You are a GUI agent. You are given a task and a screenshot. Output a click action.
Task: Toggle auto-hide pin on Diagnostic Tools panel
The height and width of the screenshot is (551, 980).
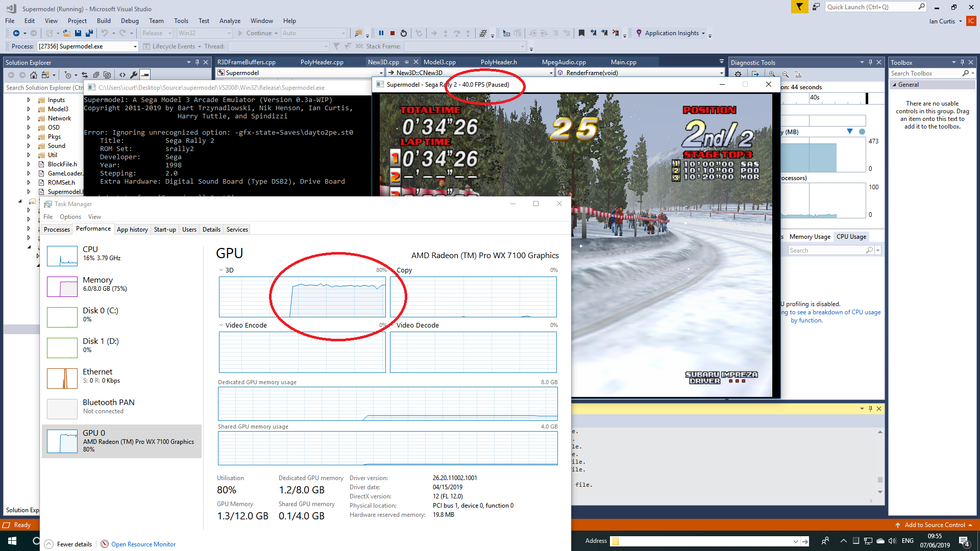coord(870,62)
